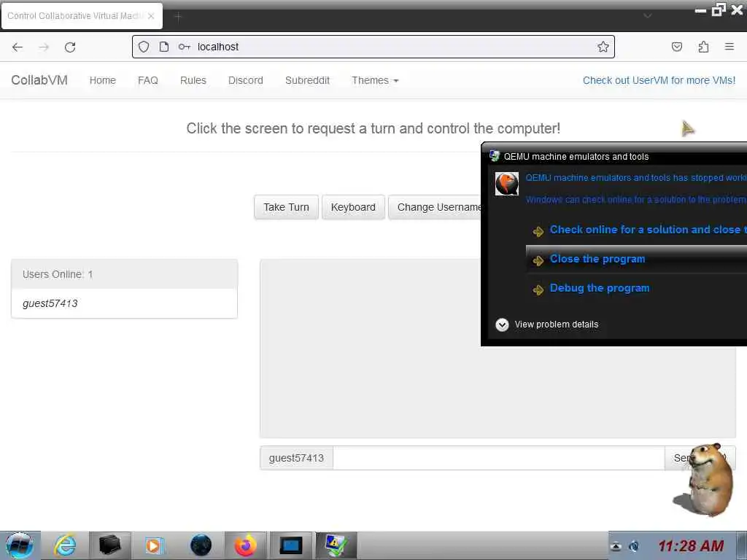Choose Close the program option
747x560 pixels.
[x=636, y=259]
